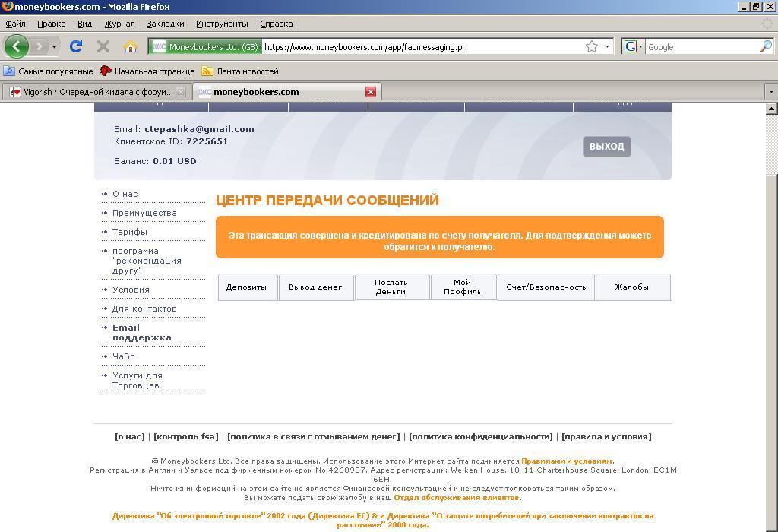778x532 pixels.
Task: Select the Вывод денег category
Action: [x=315, y=287]
